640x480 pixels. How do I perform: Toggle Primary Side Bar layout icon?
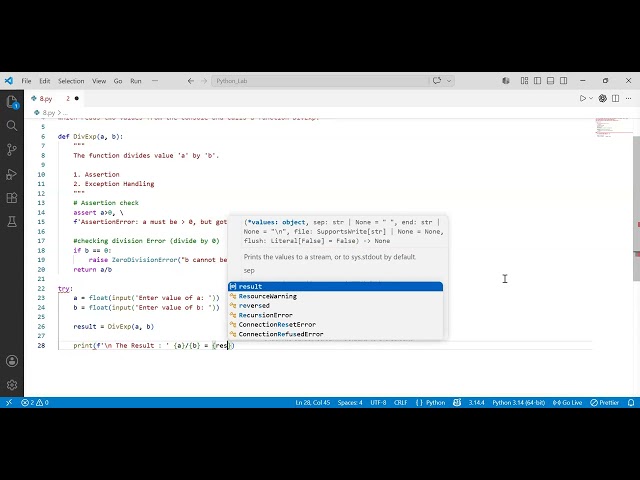coord(538,81)
